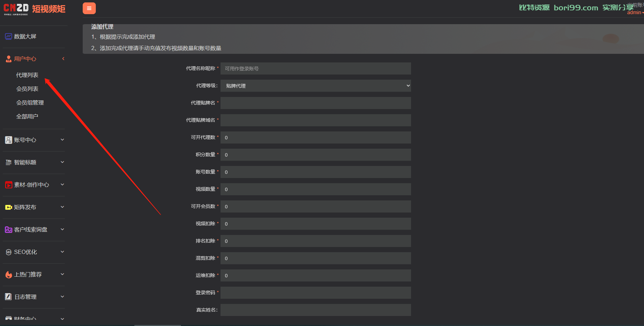644x326 pixels.
Task: Focus the 代理贴牌名 input field
Action: [316, 103]
